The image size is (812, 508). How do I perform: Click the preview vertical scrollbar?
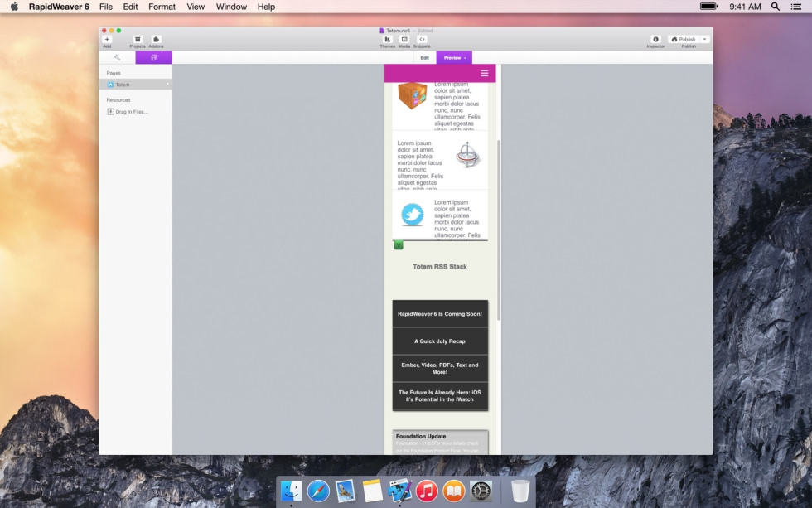click(499, 230)
